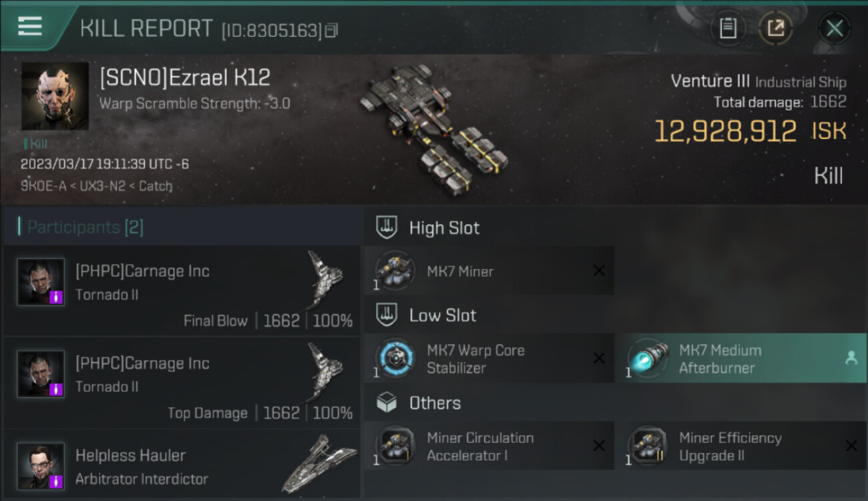Copy the kill report ID
This screenshot has height=501, width=868.
pos(332,30)
